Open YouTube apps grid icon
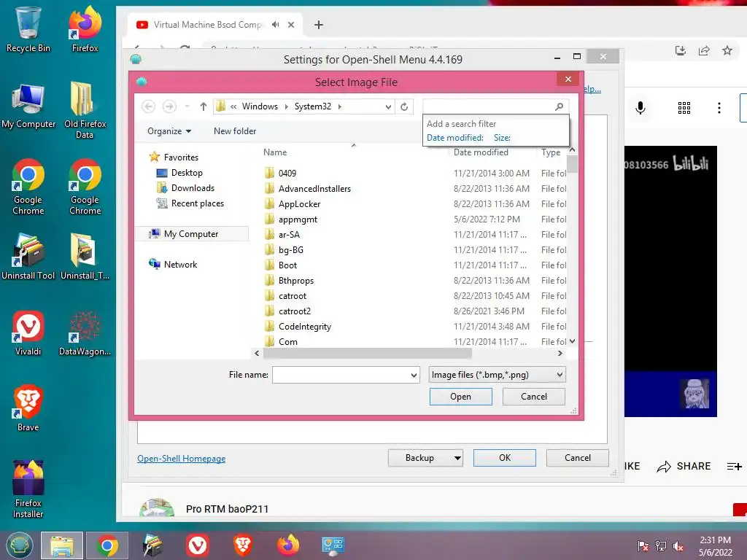Image resolution: width=747 pixels, height=560 pixels. pos(684,108)
